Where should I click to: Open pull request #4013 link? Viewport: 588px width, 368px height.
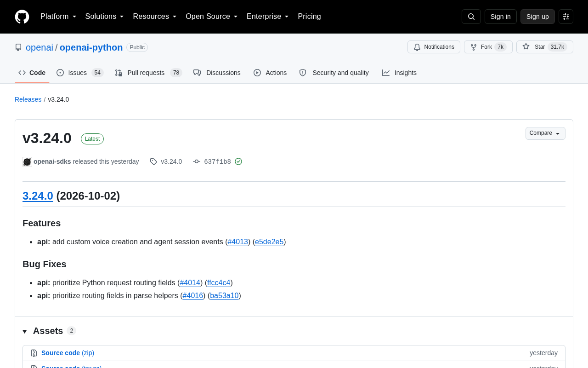(x=238, y=242)
